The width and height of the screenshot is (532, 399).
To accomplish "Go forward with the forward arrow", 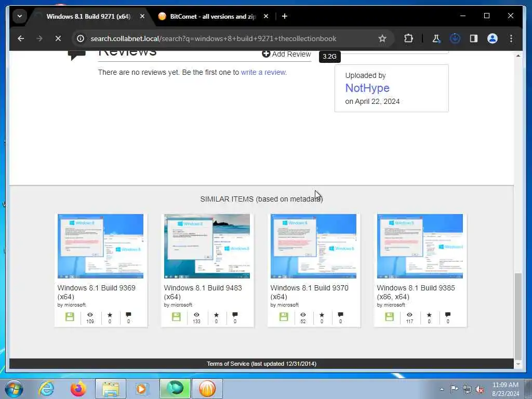I will pyautogui.click(x=39, y=38).
